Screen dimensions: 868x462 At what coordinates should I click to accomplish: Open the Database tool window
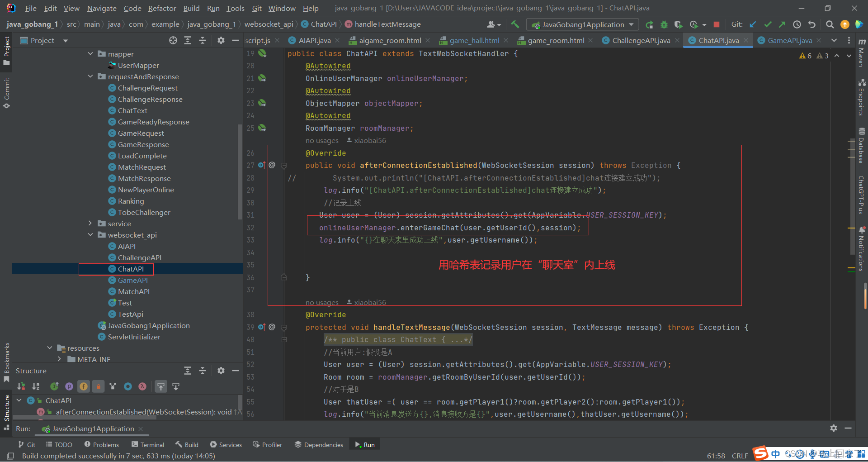[862, 146]
